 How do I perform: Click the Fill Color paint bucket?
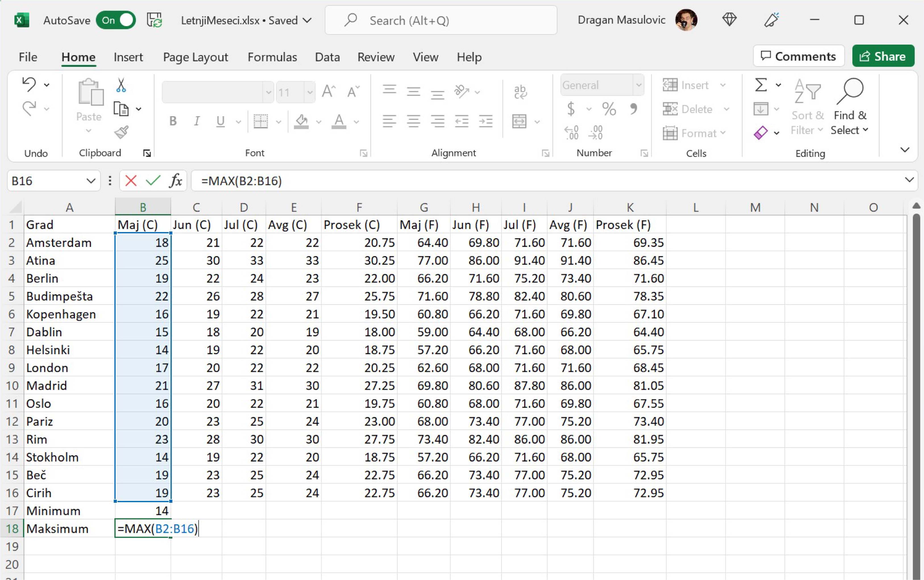click(x=301, y=122)
